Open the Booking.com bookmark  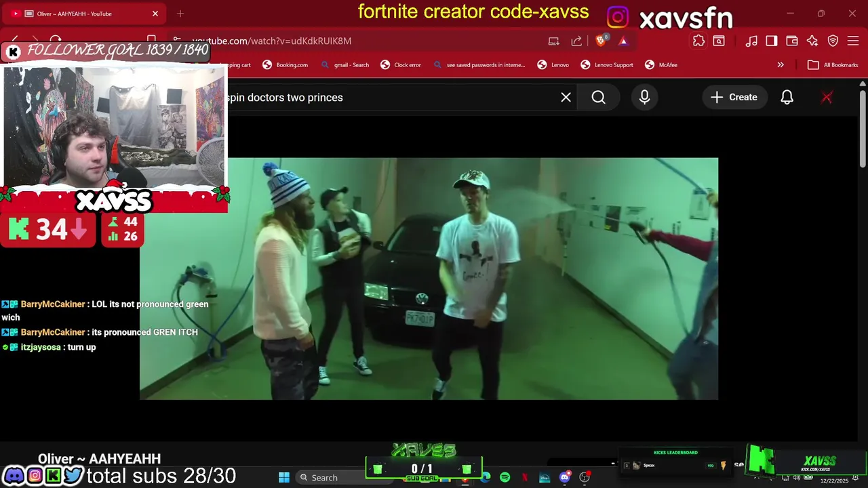285,65
